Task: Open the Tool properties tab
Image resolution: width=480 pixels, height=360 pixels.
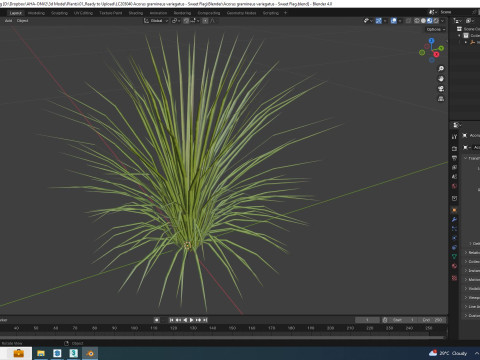Action: tap(454, 136)
